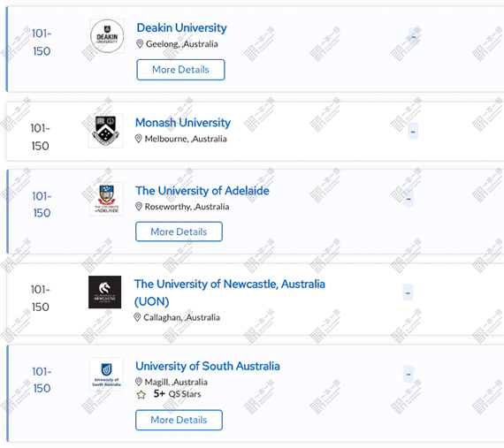Open University of South Australia link

click(x=208, y=366)
